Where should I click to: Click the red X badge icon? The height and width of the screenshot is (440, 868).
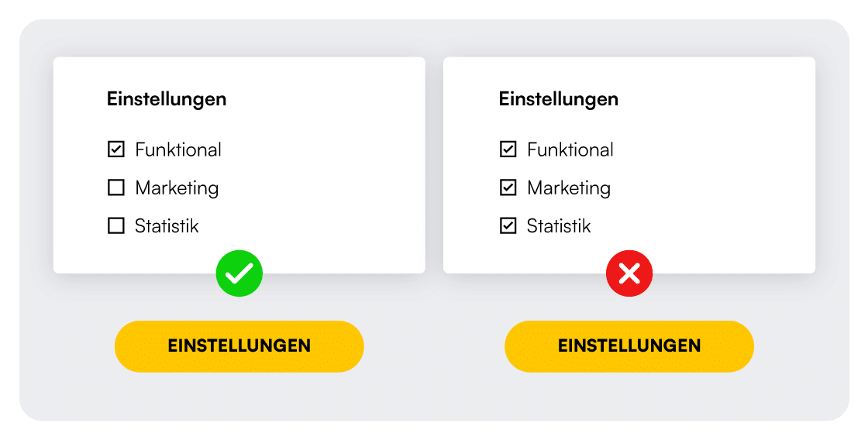(629, 273)
